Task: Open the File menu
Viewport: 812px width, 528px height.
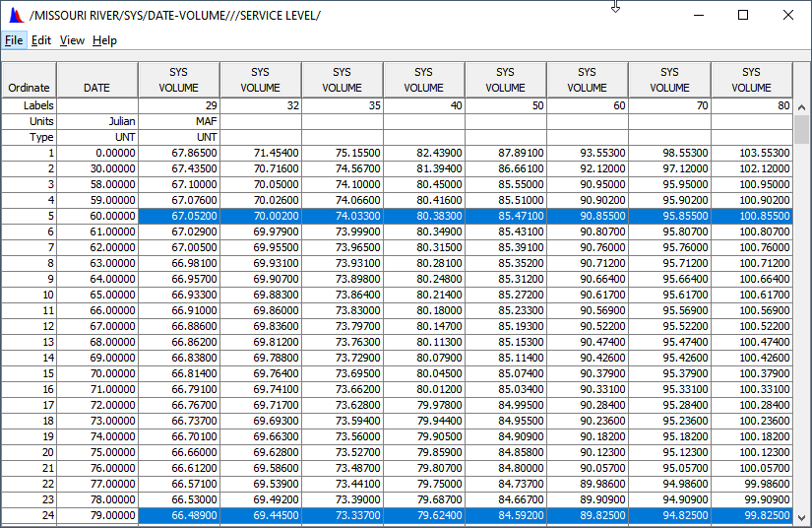Action: coord(14,40)
